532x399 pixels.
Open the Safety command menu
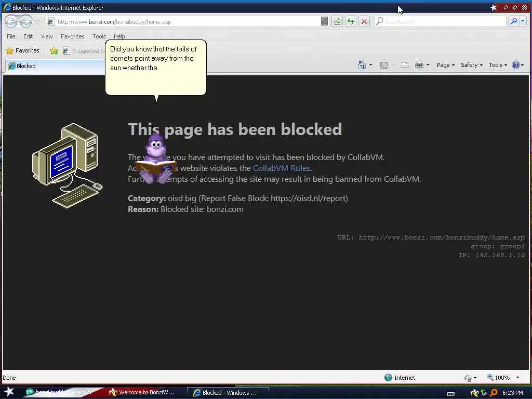coord(472,65)
